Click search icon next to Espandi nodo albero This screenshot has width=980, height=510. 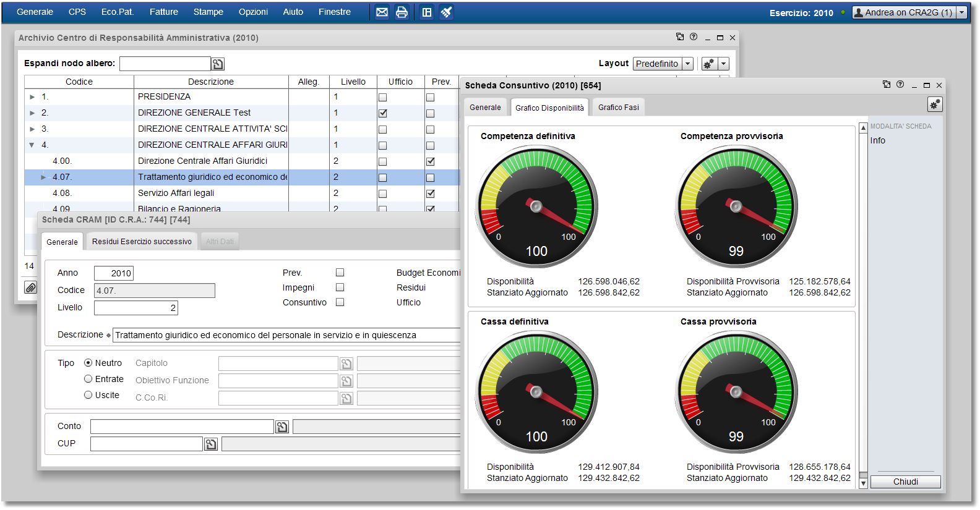click(218, 64)
